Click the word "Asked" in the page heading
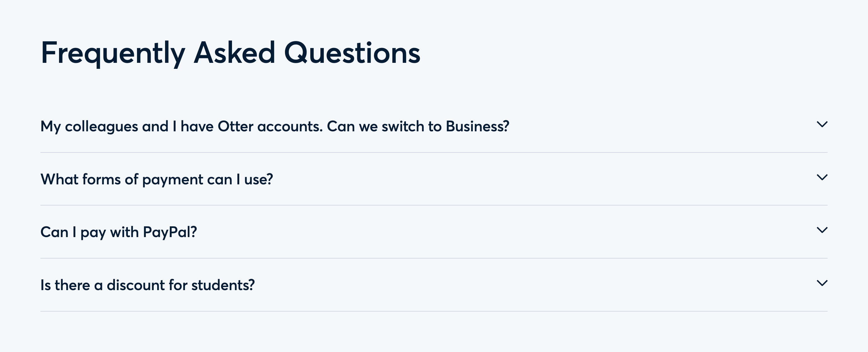 234,53
